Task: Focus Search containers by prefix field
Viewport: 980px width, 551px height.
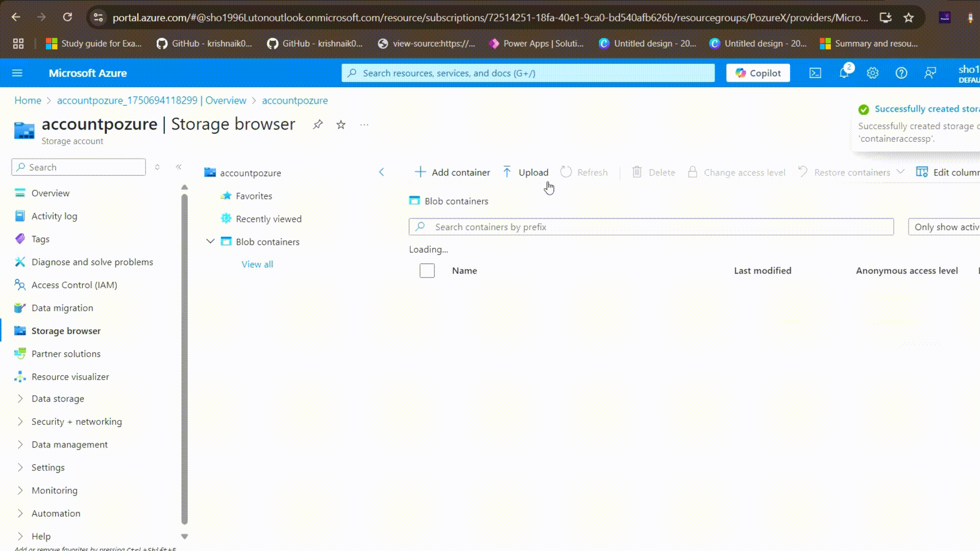Action: 651,227
